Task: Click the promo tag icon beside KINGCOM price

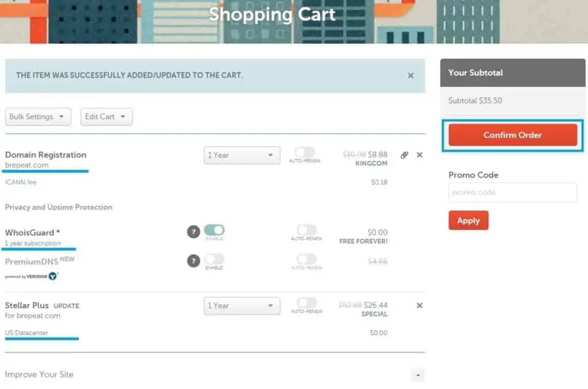Action: pyautogui.click(x=404, y=155)
